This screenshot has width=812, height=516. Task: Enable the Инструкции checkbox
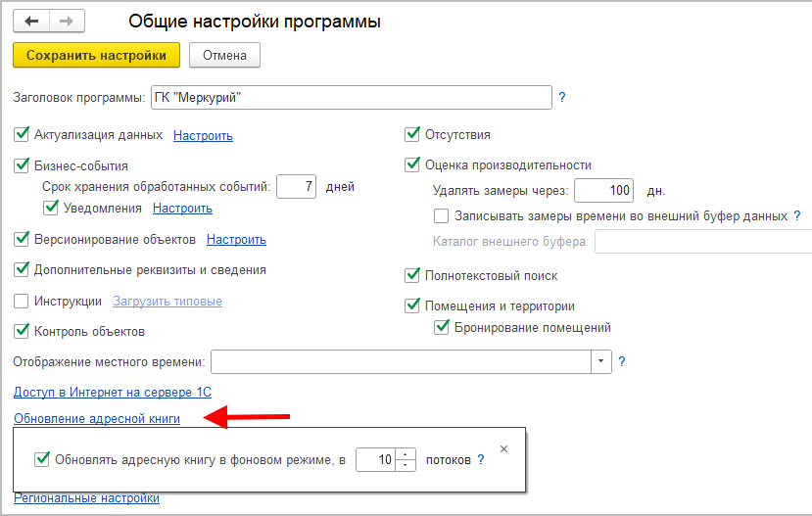pyautogui.click(x=22, y=301)
